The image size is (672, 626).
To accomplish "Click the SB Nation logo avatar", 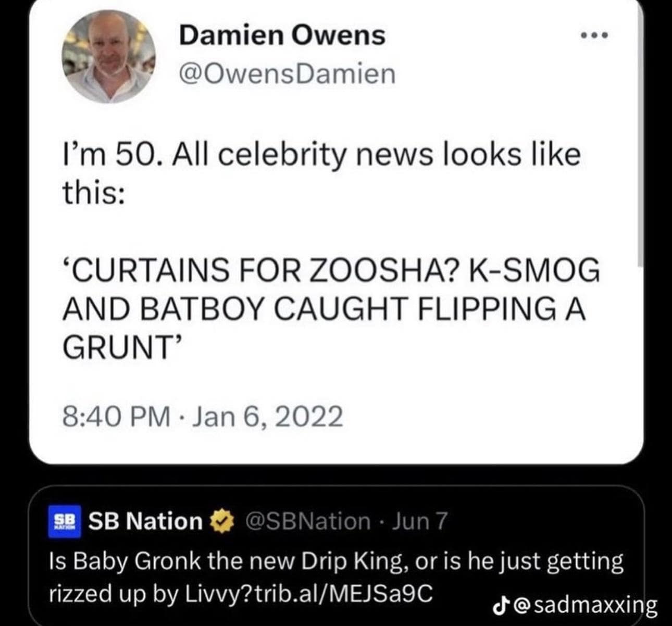I will pyautogui.click(x=65, y=521).
